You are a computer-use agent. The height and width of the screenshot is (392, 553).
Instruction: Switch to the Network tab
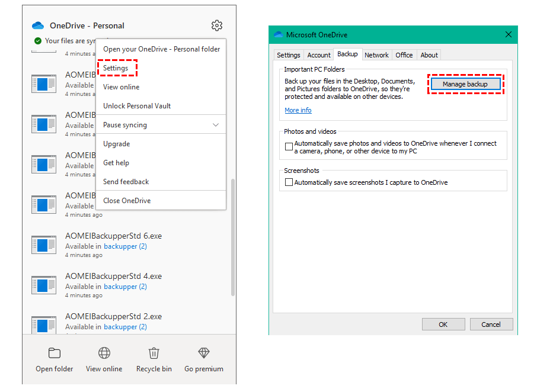point(376,55)
